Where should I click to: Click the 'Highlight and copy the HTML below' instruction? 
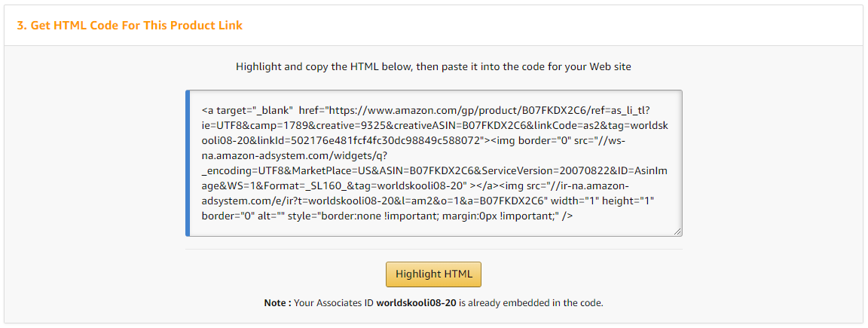433,67
